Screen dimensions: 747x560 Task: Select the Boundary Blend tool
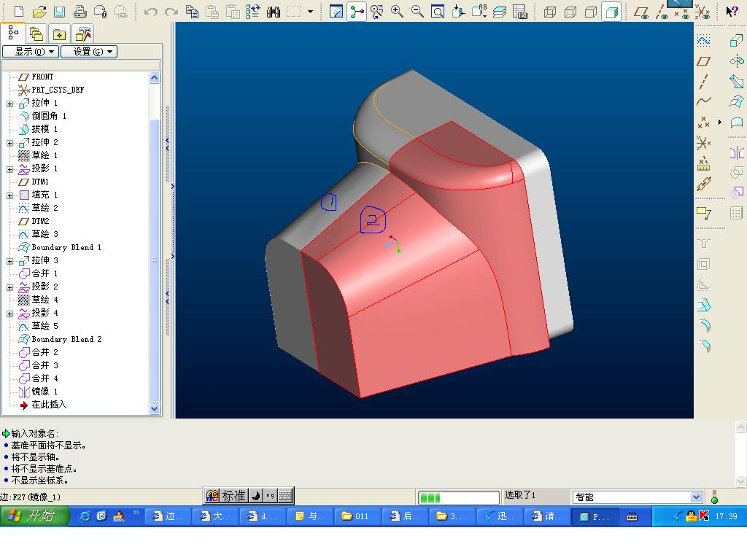pos(737,101)
